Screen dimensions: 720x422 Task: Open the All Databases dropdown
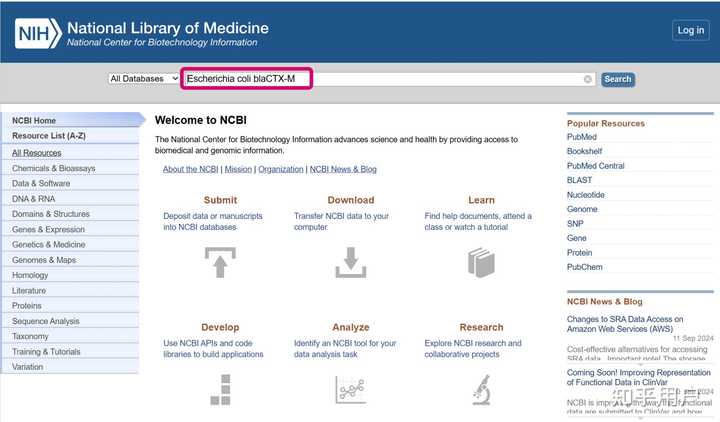(144, 79)
